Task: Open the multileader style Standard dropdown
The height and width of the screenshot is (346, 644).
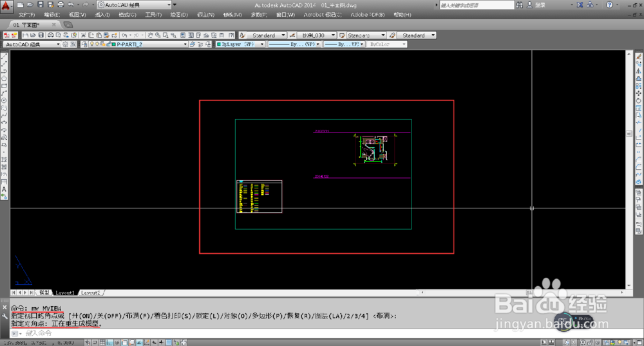Action: click(433, 35)
